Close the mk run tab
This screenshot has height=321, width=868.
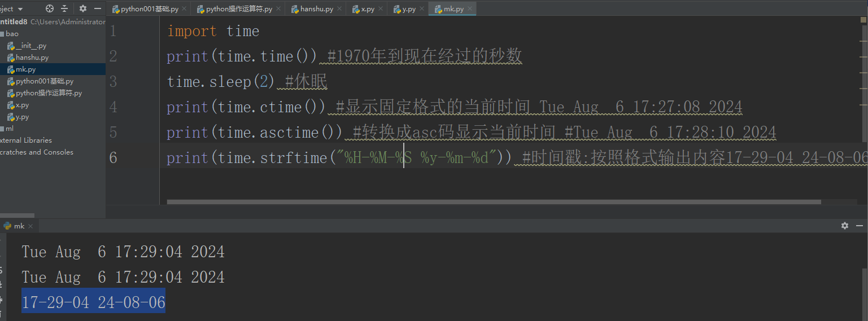pos(31,226)
